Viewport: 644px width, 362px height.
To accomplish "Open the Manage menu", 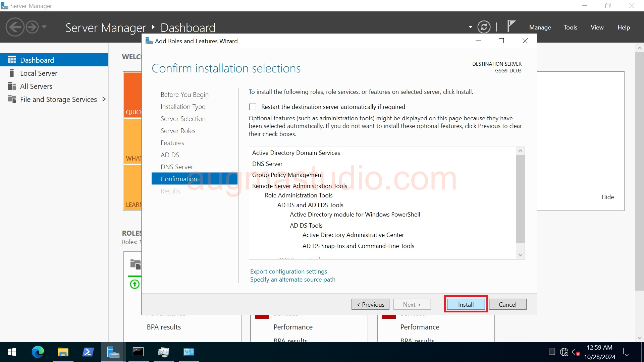I will point(540,27).
